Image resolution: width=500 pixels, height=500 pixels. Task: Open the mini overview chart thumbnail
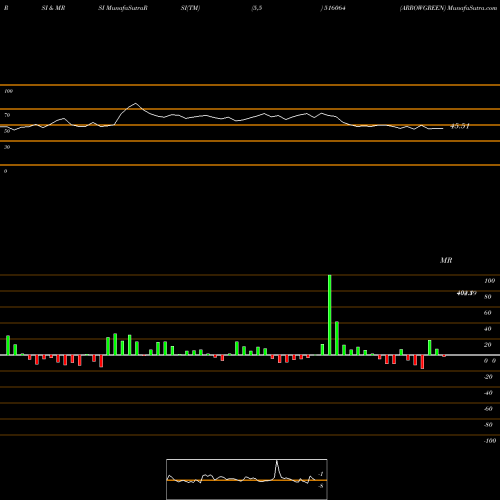(247, 479)
